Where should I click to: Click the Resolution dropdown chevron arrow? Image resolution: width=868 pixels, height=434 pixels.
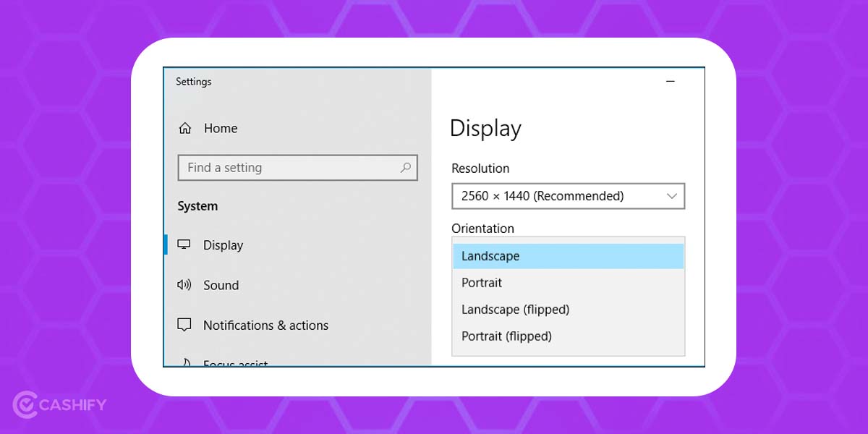point(672,196)
